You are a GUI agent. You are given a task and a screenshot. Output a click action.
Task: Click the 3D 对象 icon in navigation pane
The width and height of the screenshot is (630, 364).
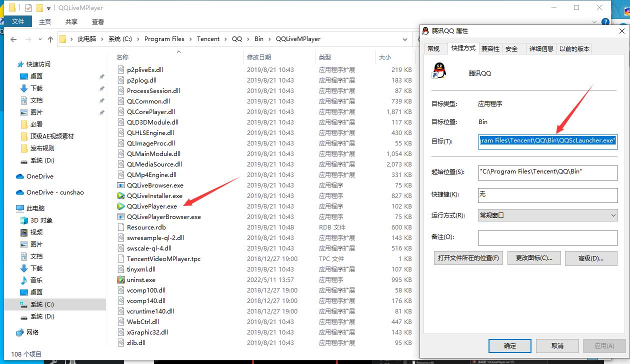coord(23,220)
